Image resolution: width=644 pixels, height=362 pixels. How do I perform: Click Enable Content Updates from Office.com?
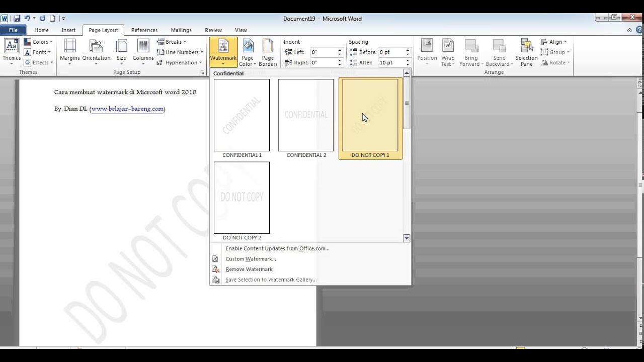[277, 248]
